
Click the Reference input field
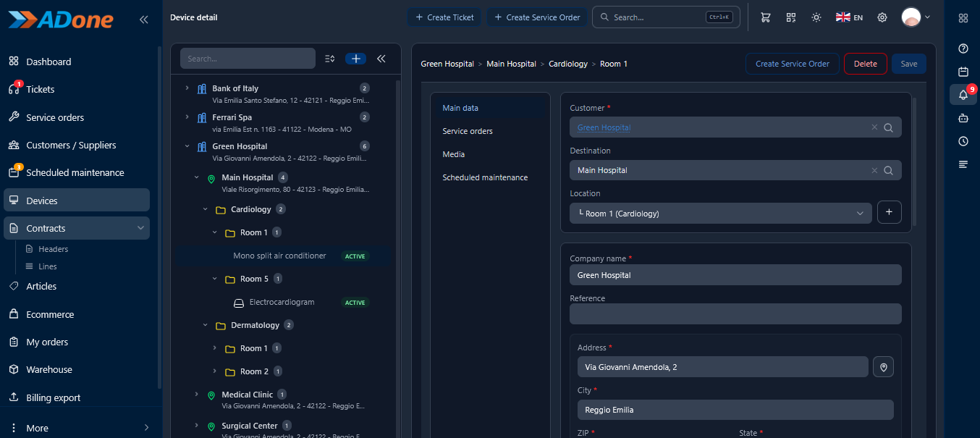click(x=735, y=313)
